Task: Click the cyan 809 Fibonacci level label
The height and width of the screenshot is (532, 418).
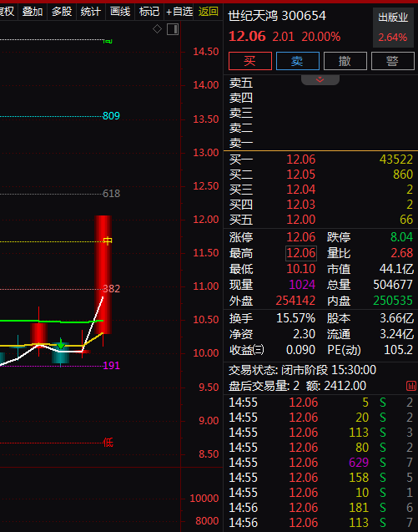Action: [111, 116]
